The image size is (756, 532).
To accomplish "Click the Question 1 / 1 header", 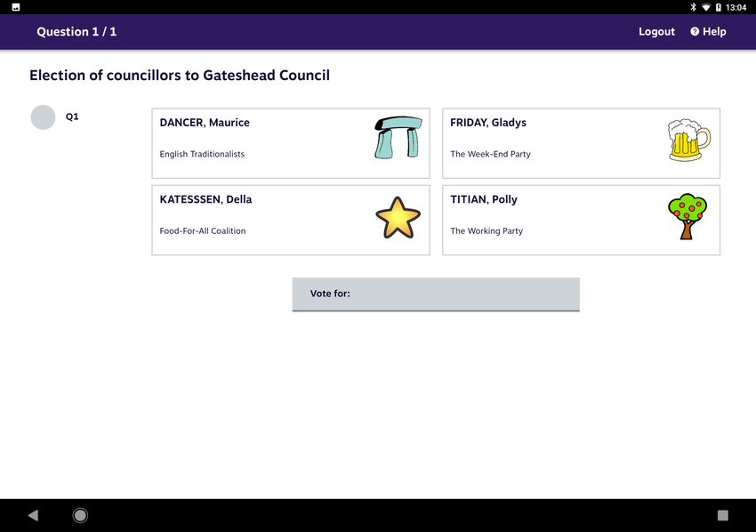I will tap(76, 32).
